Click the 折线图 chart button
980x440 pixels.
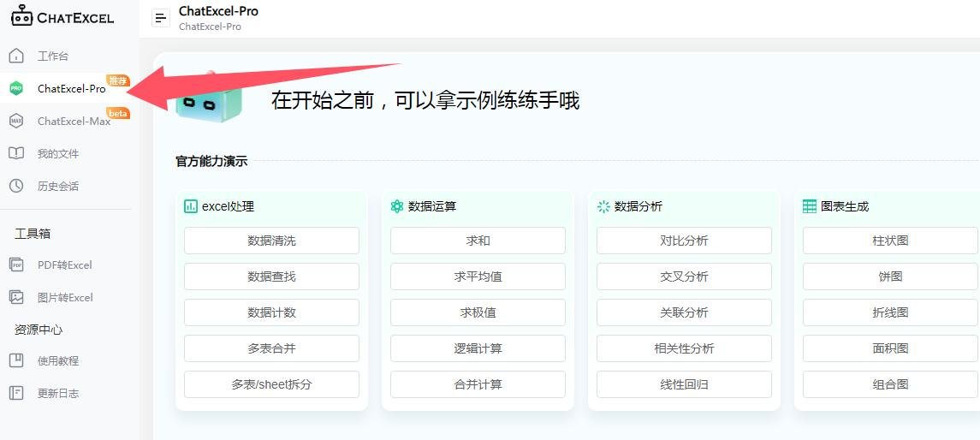coord(891,312)
